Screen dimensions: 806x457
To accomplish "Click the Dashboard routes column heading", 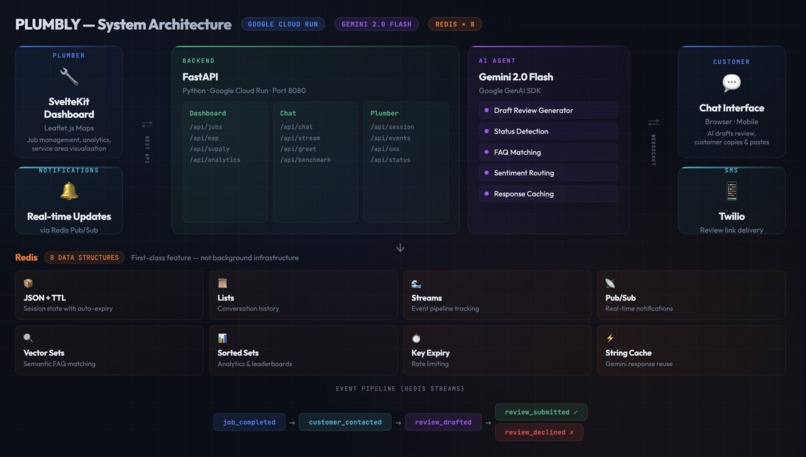I will tap(208, 113).
